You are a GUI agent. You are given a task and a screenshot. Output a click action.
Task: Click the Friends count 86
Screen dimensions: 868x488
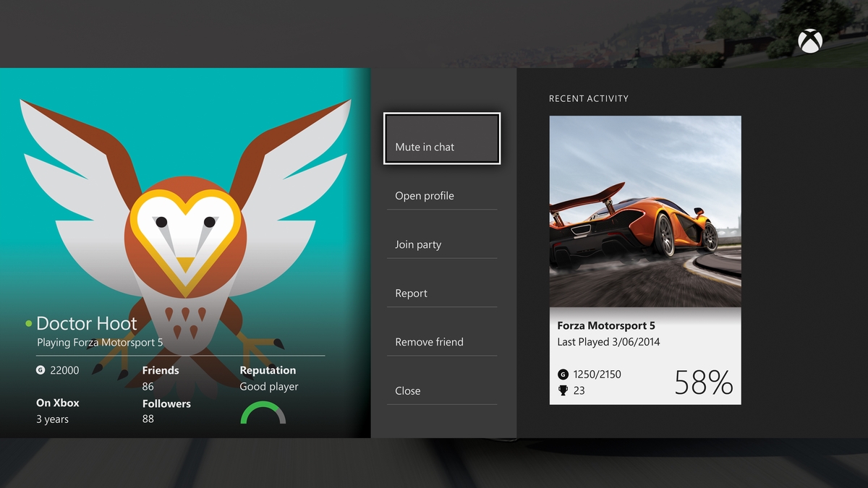(x=148, y=387)
